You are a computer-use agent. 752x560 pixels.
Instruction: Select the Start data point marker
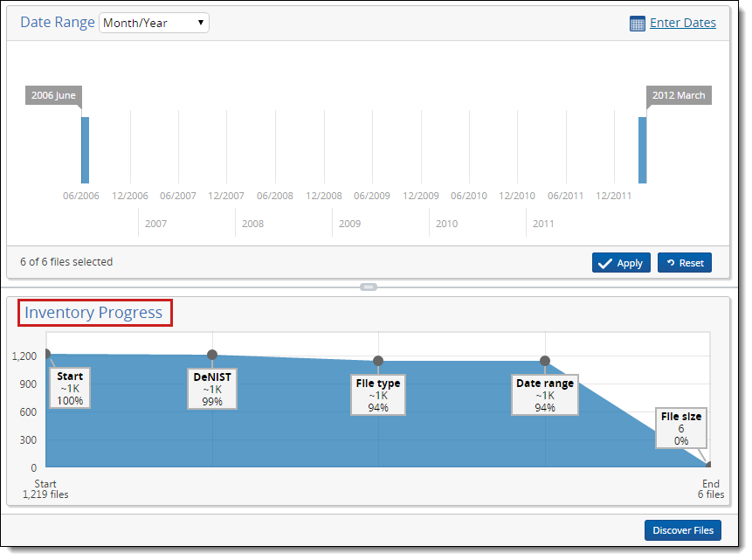coord(46,354)
